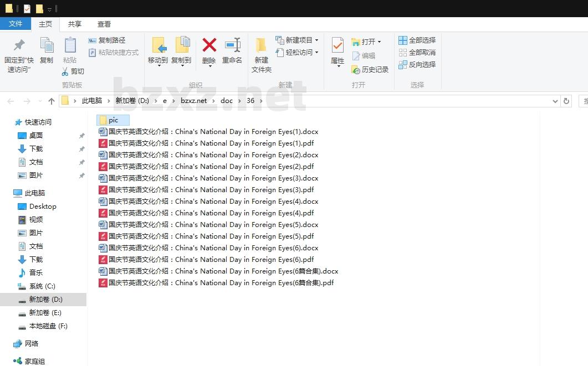Select the pic folder in file list

[113, 120]
